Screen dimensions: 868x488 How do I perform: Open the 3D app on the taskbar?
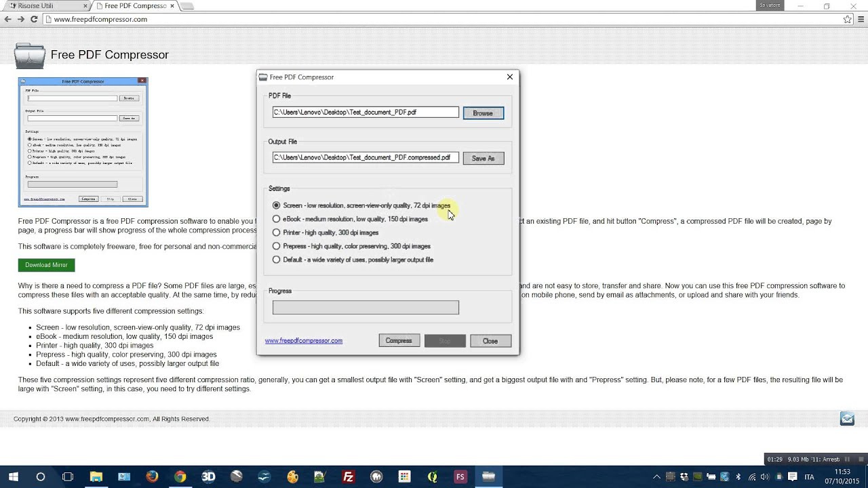(x=208, y=476)
